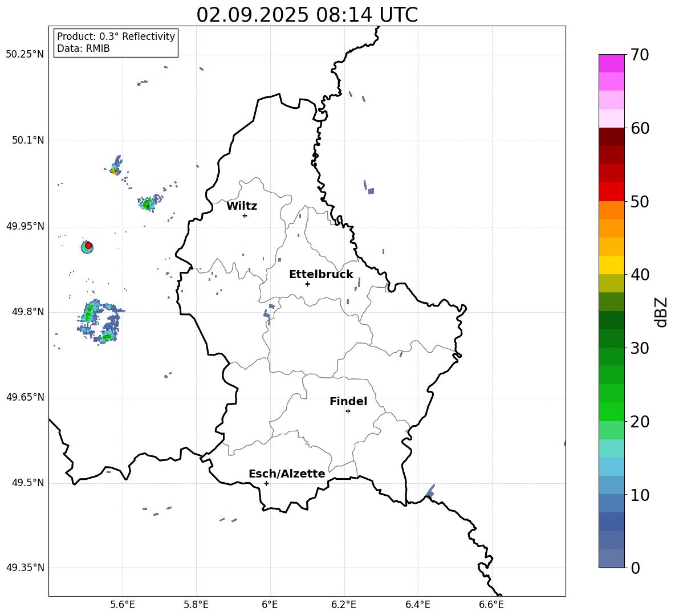Click the green radar echo near 49.99°N 5.67°E
This screenshot has height=616, width=675.
(x=148, y=203)
